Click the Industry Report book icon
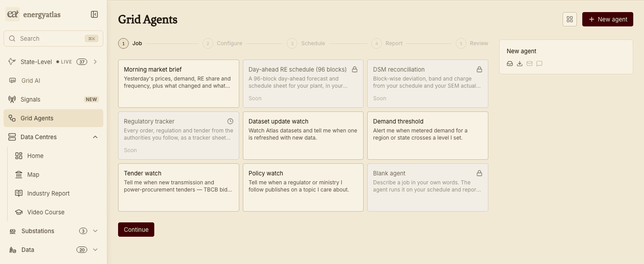Image resolution: width=644 pixels, height=264 pixels. point(19,193)
